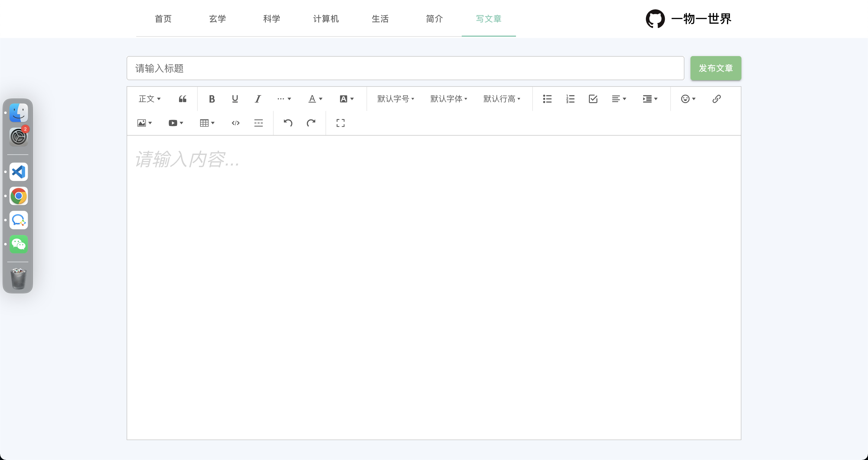Open the 生活 tab

click(x=380, y=19)
